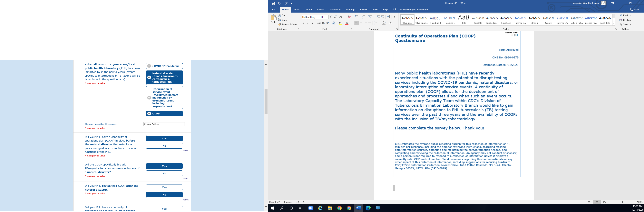Select No for COOP before natural disaster
Screen dimensions: 644x212
coord(164,146)
